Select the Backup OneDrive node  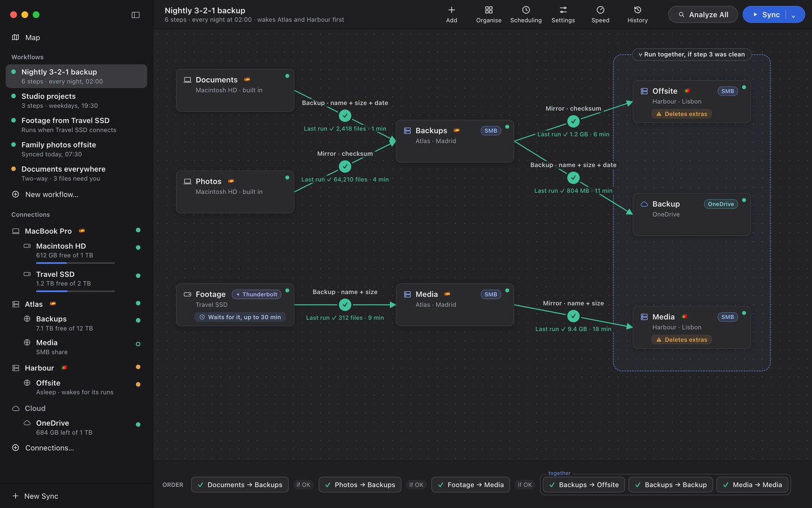point(691,214)
